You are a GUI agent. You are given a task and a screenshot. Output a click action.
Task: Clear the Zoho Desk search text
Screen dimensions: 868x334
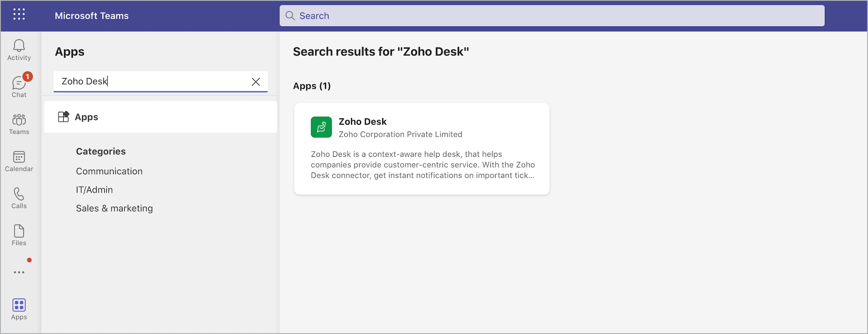point(256,82)
